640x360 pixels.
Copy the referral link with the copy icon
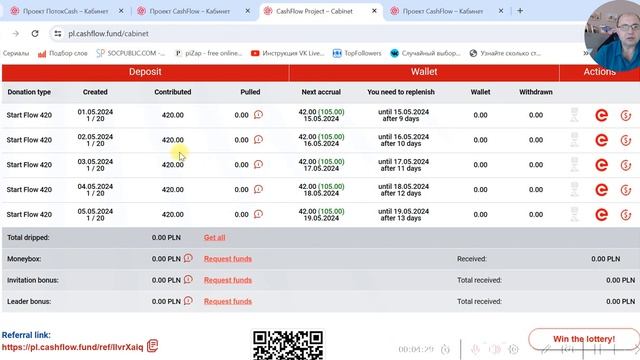[152, 346]
